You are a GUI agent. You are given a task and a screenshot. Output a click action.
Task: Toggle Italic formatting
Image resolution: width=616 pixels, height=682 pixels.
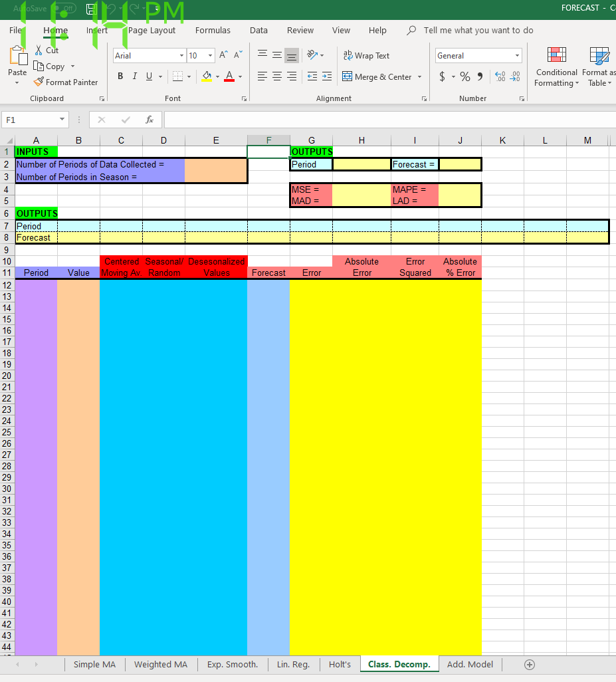(x=135, y=76)
